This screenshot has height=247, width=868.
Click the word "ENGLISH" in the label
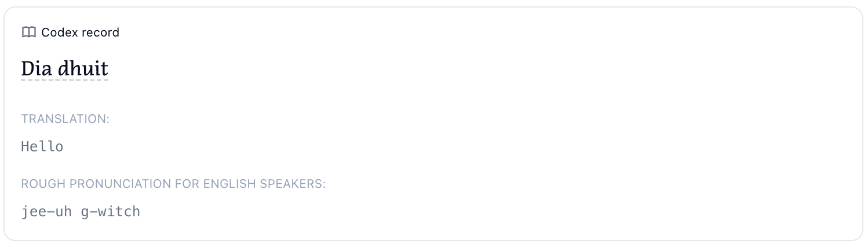click(x=231, y=184)
